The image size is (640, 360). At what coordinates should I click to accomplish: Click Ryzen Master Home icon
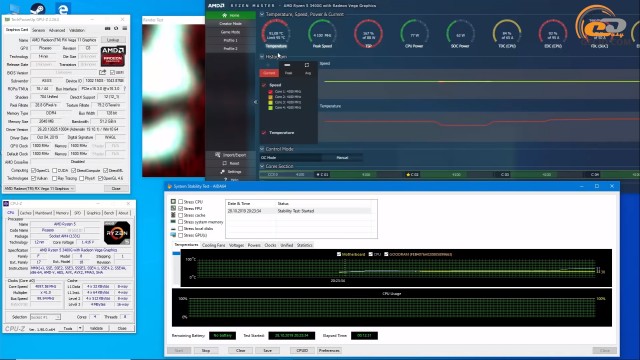pos(224,15)
